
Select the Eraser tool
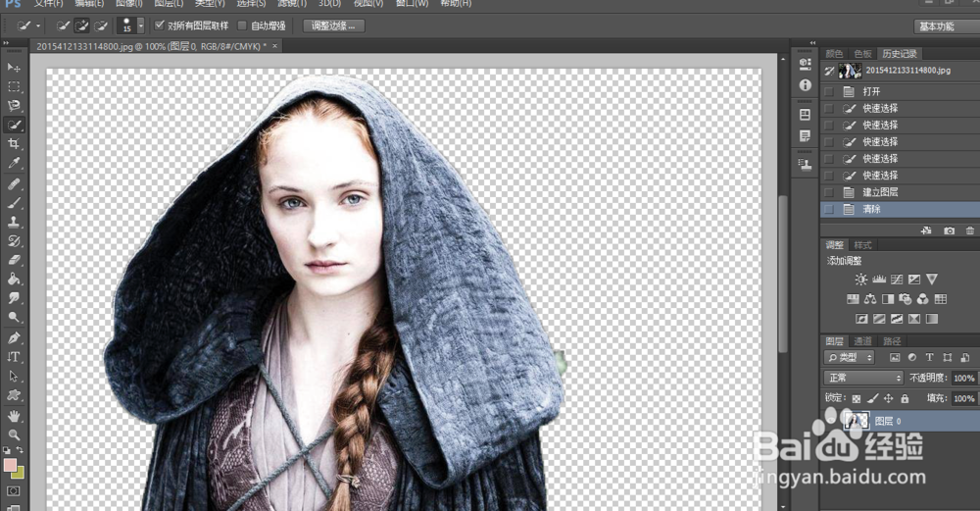(14, 260)
